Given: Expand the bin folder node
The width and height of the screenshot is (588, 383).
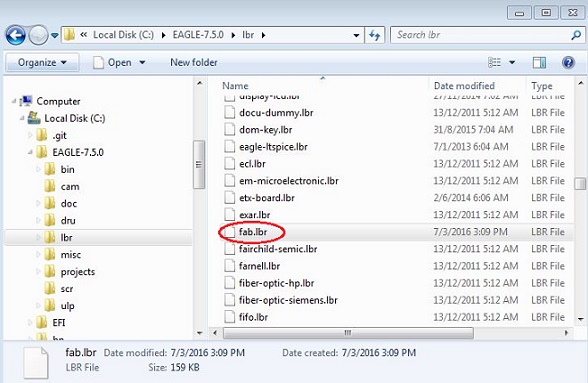Looking at the screenshot, I should (x=38, y=169).
